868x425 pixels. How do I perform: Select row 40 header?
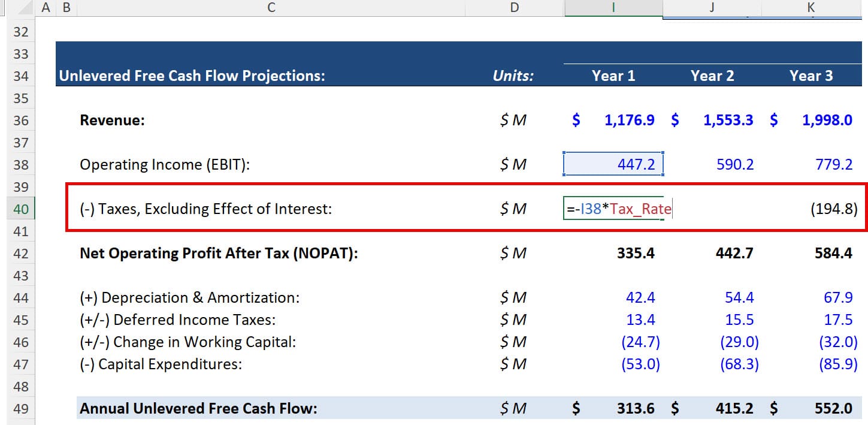point(20,209)
